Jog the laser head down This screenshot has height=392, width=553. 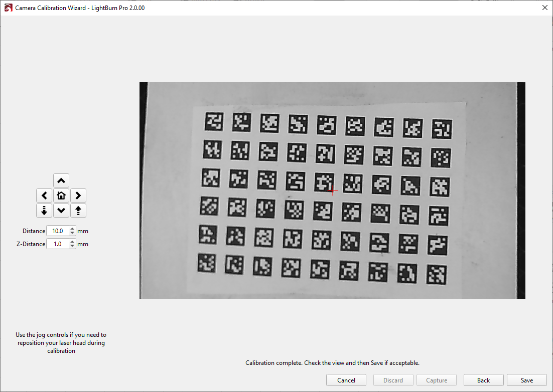tap(61, 211)
